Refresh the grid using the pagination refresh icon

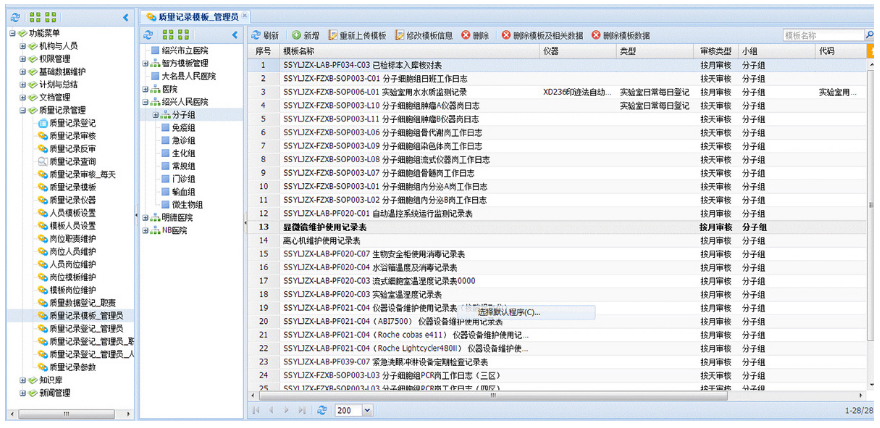pos(322,410)
